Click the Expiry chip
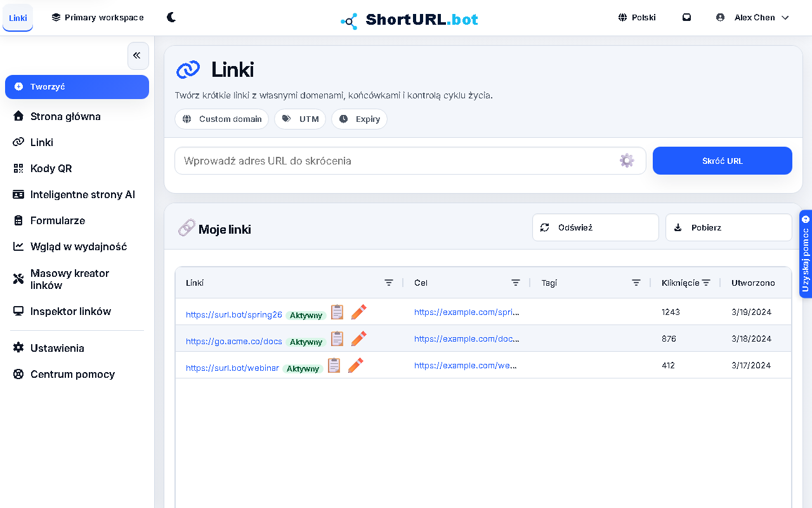This screenshot has width=812, height=508. pyautogui.click(x=359, y=119)
